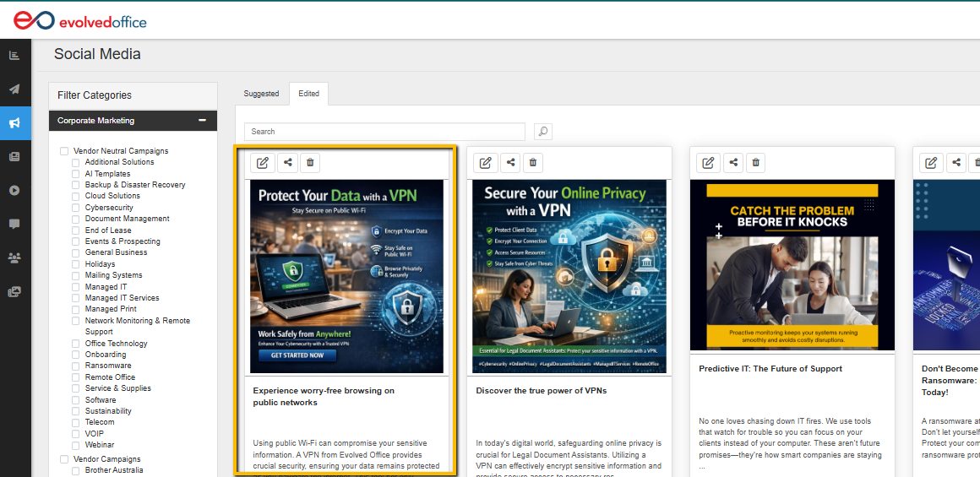The height and width of the screenshot is (477, 980).
Task: Delete the Secure Your Online Privacy post
Action: pyautogui.click(x=532, y=163)
